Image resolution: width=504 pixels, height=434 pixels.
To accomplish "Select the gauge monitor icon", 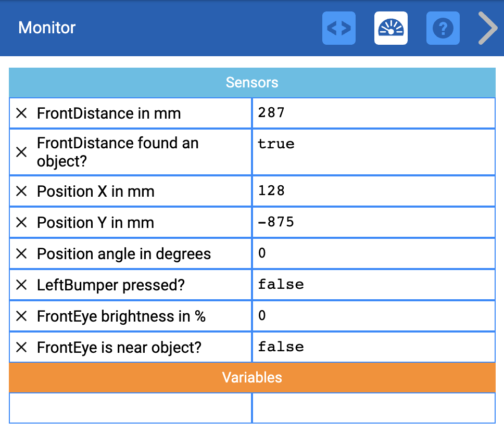I will (x=390, y=28).
